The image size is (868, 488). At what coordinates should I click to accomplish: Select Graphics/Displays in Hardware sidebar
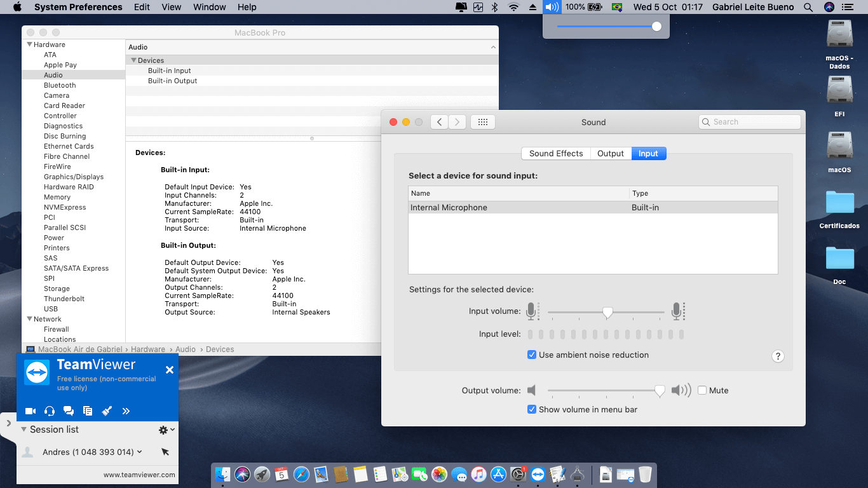[x=74, y=177]
